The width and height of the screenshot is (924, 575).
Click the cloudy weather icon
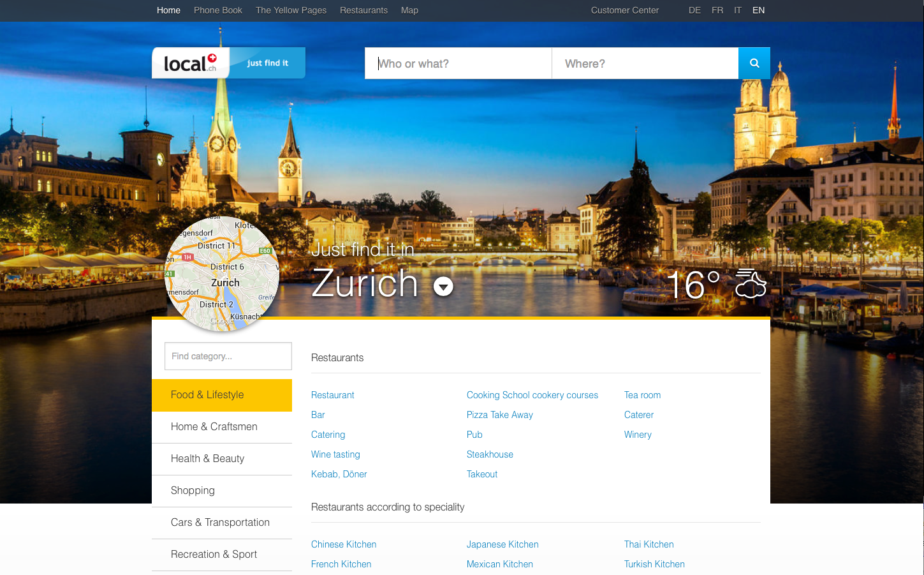point(751,284)
